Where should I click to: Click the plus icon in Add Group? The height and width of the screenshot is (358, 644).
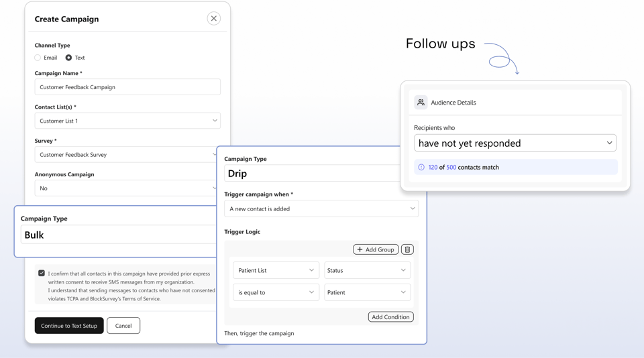click(x=360, y=249)
